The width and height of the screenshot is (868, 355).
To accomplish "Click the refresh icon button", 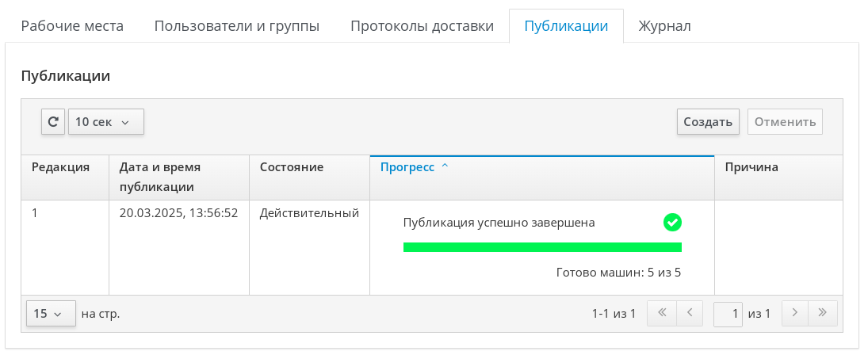I will pyautogui.click(x=53, y=122).
